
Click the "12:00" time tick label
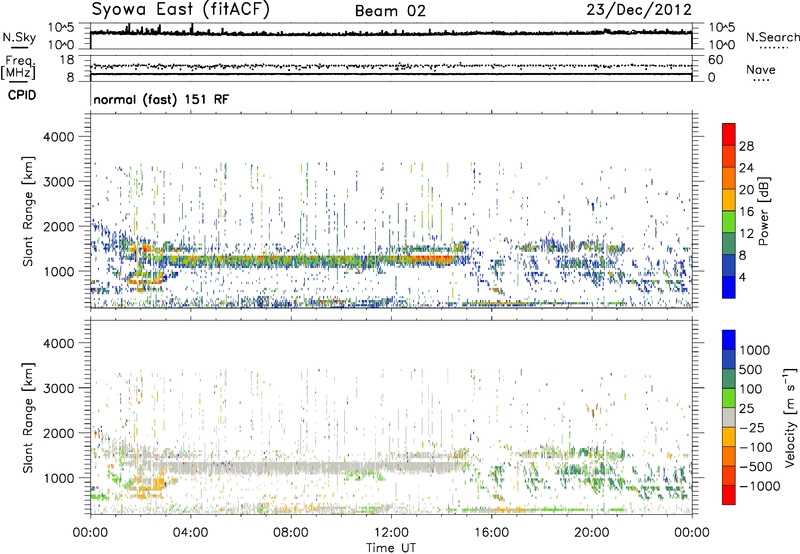(x=391, y=533)
